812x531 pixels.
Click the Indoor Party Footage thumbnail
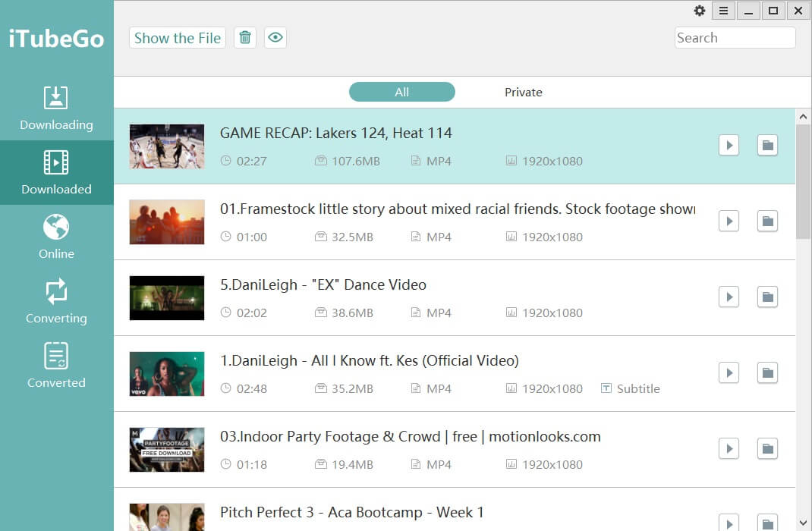click(167, 450)
